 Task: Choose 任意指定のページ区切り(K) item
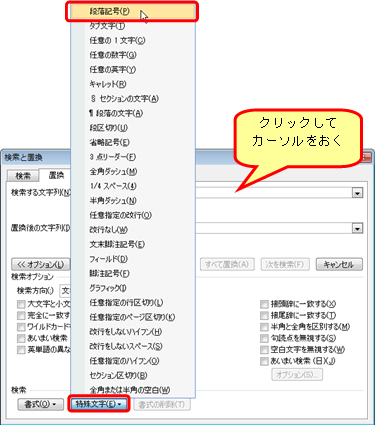coord(132,317)
